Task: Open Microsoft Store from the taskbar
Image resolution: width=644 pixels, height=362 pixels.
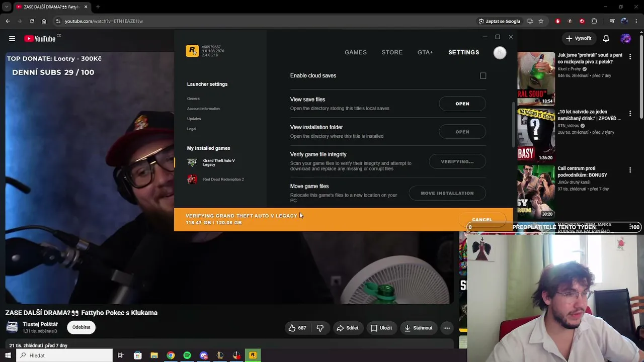Action: tap(138, 355)
